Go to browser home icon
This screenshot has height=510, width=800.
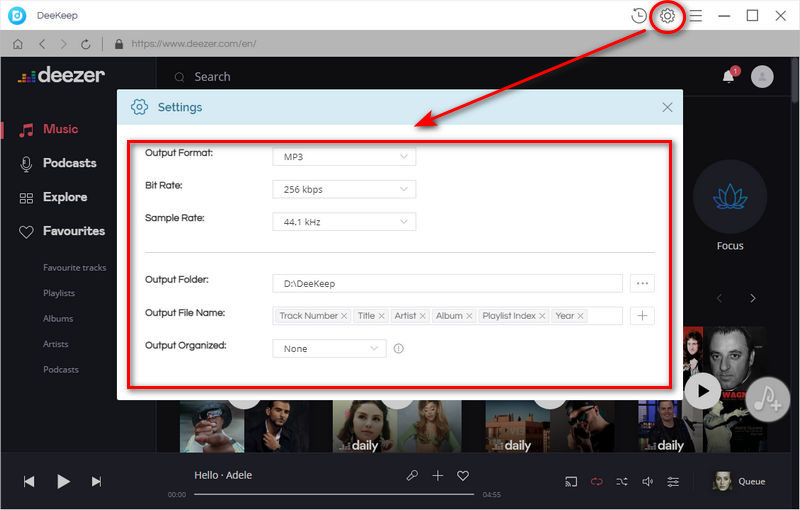tap(18, 44)
